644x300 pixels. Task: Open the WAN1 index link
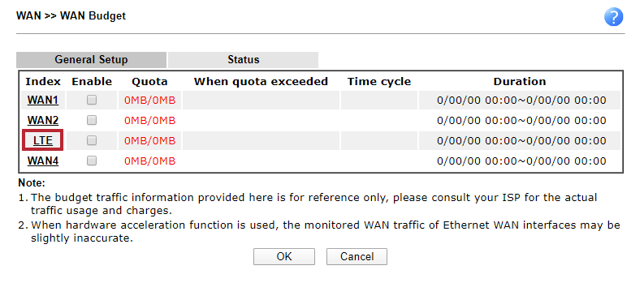43,100
